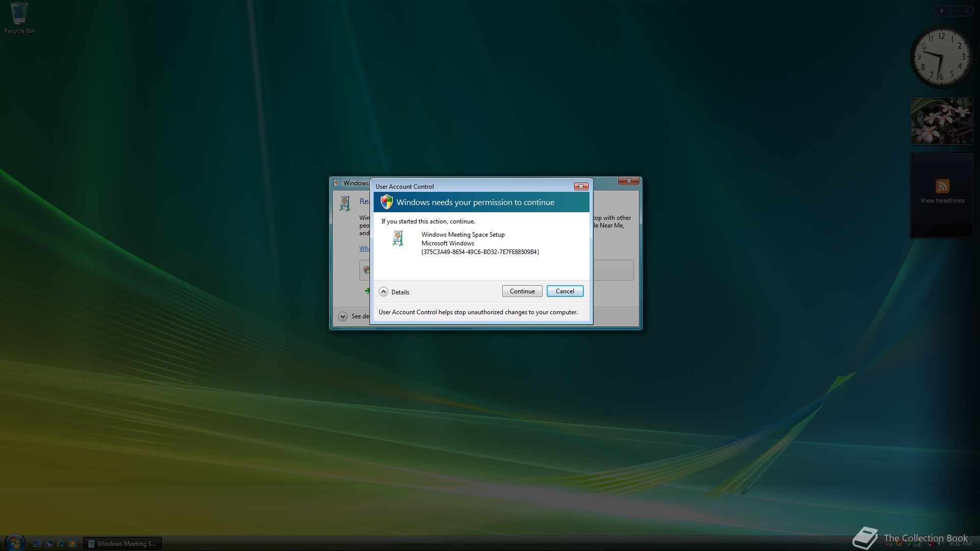
Task: Expand 'See details' in the Windows Meeting Space window
Action: pos(343,316)
